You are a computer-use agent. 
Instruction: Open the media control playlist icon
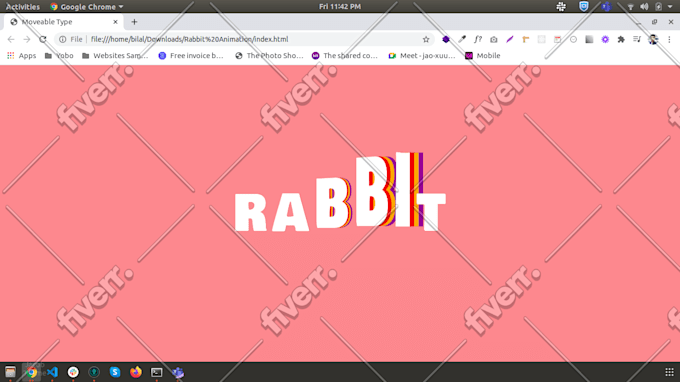(637, 39)
